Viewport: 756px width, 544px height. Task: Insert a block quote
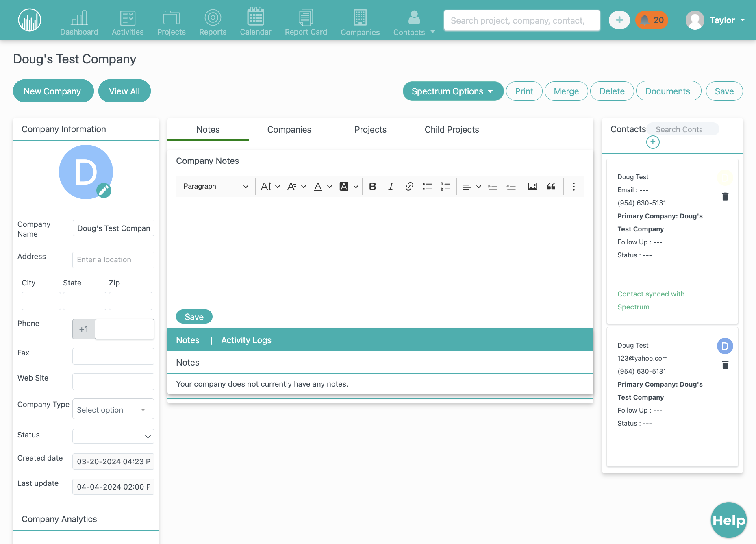[x=551, y=186]
